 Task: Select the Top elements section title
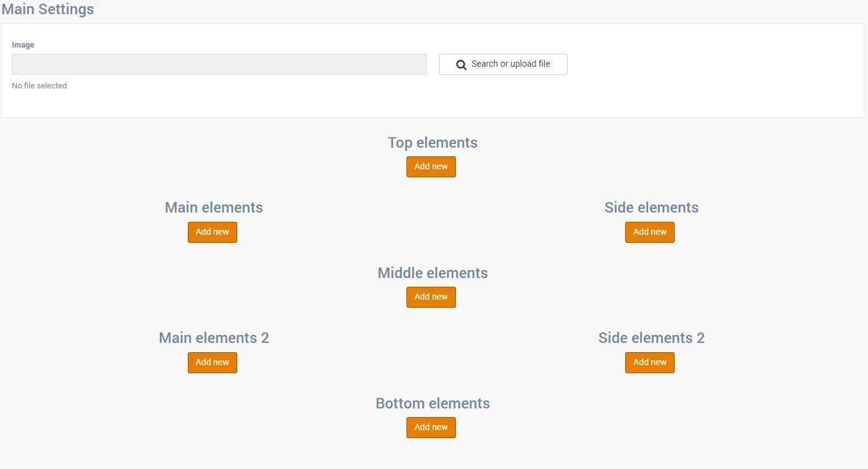(x=432, y=143)
